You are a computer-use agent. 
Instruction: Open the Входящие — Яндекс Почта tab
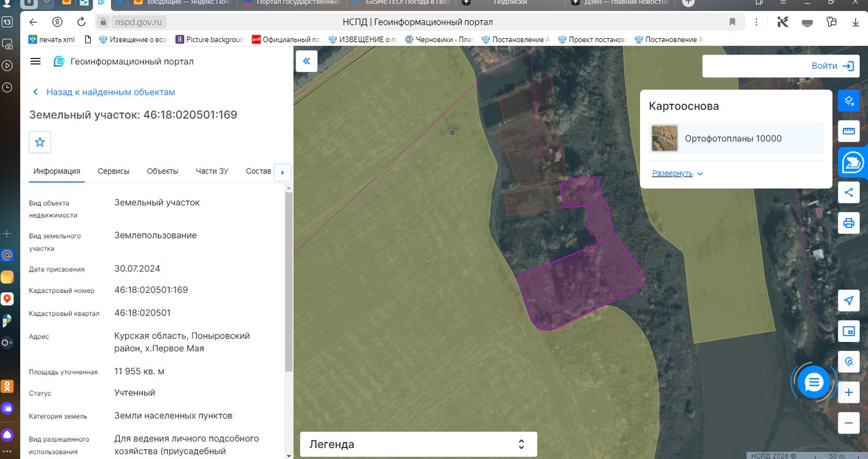(x=182, y=3)
